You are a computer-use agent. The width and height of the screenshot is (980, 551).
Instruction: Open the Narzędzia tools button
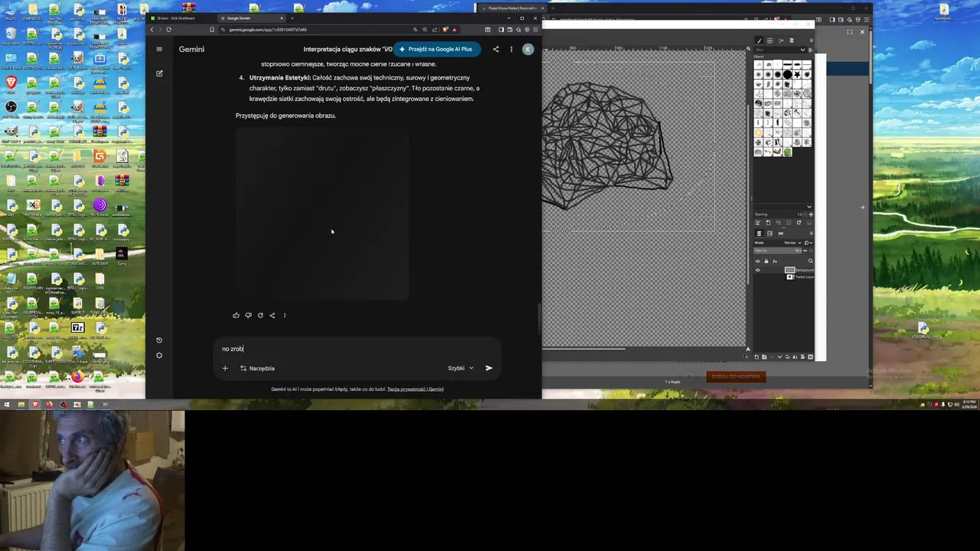coord(257,368)
